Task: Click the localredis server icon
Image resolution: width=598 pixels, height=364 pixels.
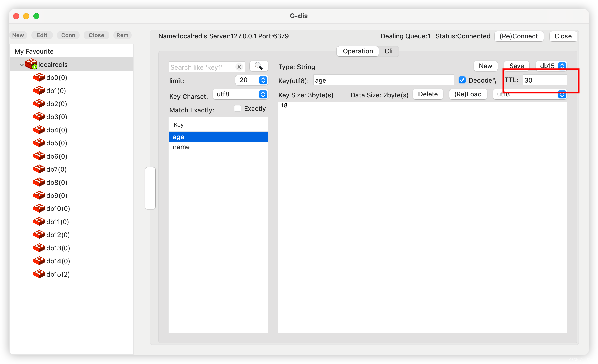Action: pos(31,64)
